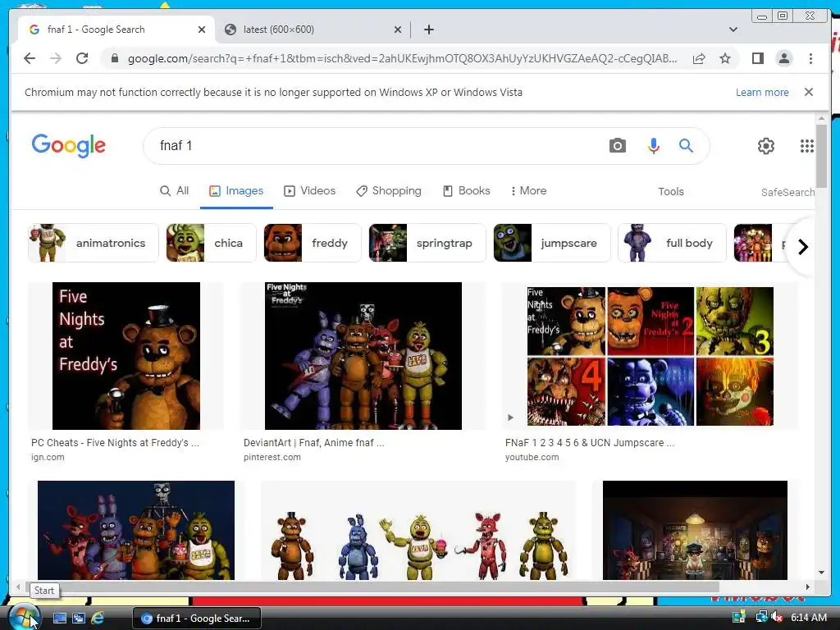Search by image with camera icon
Screen dimensions: 840x630
click(x=617, y=146)
